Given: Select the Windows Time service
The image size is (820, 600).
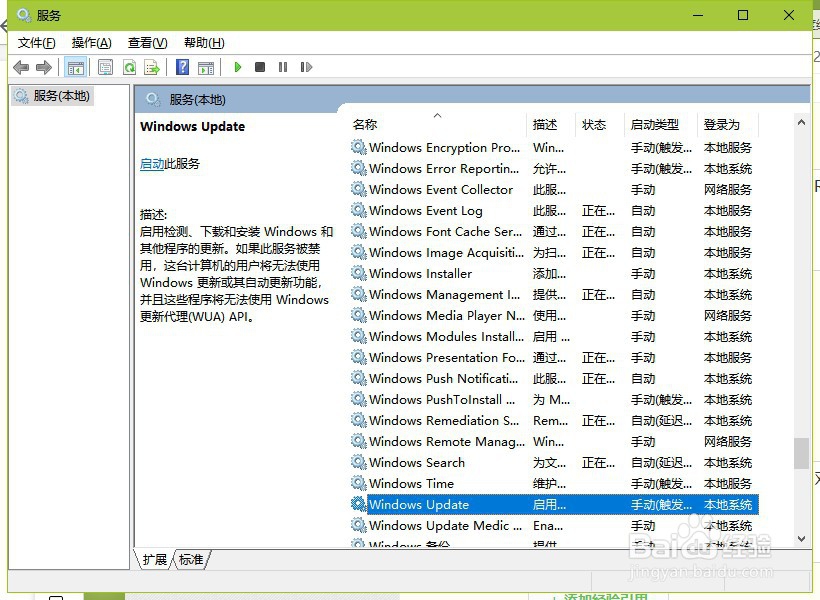Looking at the screenshot, I should coord(554,483).
